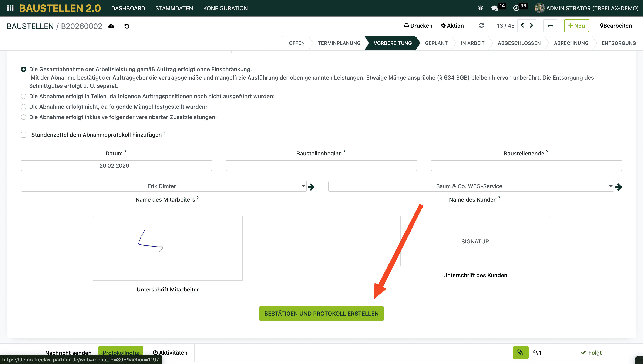Screen dimensions: 643x364
Task: Open the STAMMDATEN menu
Action: (x=174, y=8)
